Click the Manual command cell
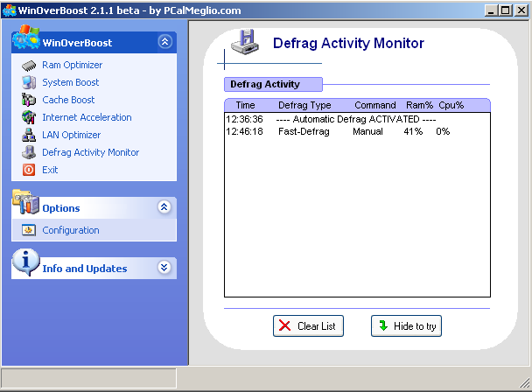 click(x=367, y=131)
